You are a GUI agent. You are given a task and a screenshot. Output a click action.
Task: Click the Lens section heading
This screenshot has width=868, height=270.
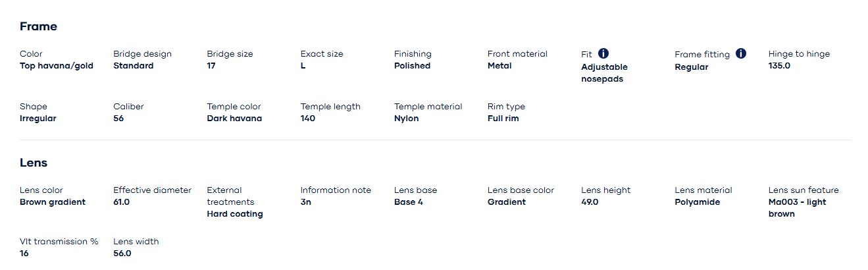(34, 163)
